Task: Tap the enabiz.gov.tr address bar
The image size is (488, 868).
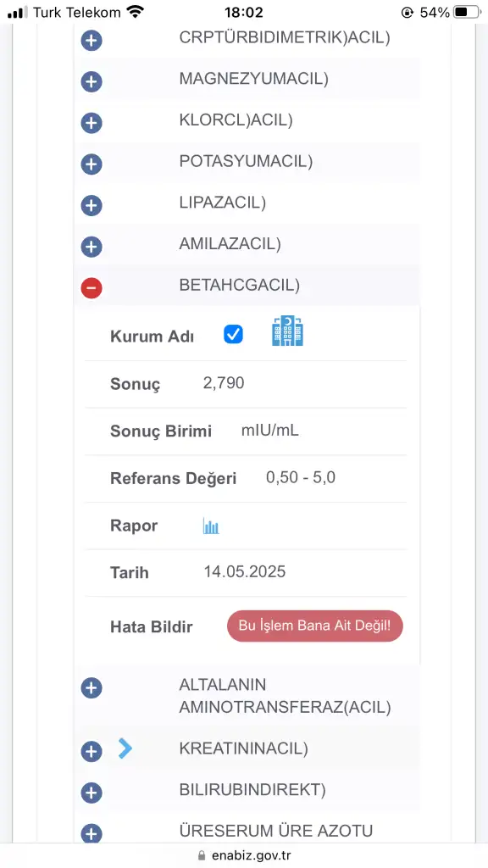Action: pos(244,856)
